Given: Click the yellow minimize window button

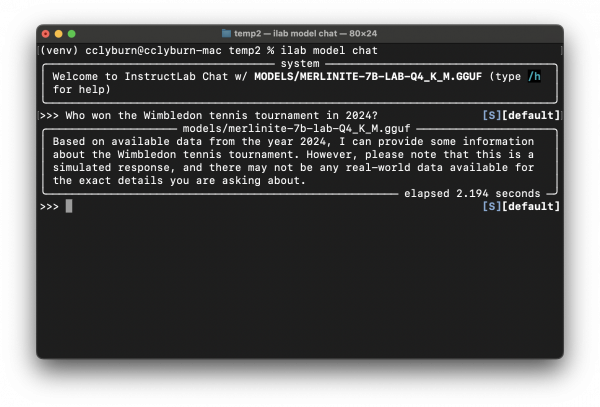Looking at the screenshot, I should (x=58, y=33).
